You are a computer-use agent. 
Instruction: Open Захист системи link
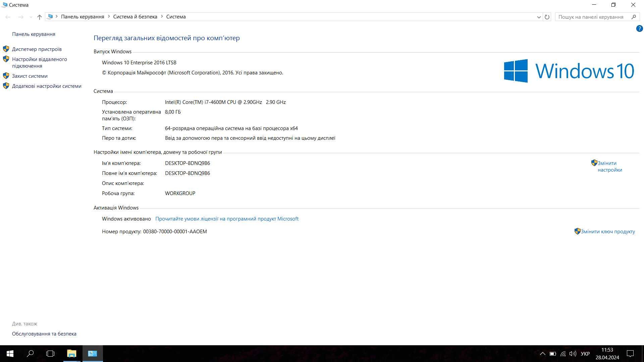[x=30, y=76]
